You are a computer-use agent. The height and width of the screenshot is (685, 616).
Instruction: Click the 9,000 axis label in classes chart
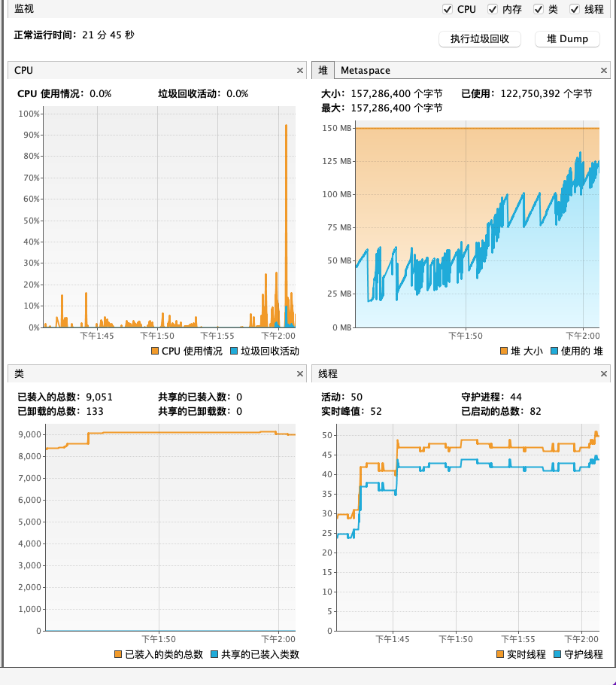(x=29, y=434)
